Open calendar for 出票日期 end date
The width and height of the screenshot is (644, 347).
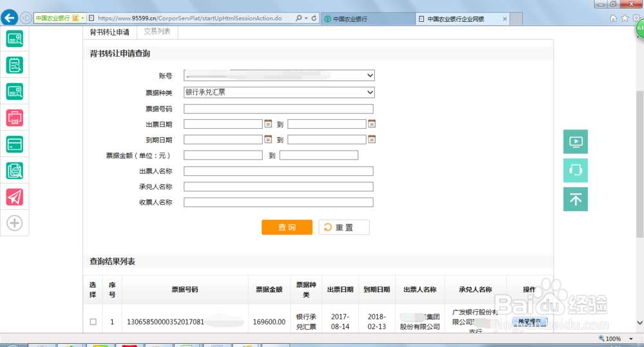372,124
